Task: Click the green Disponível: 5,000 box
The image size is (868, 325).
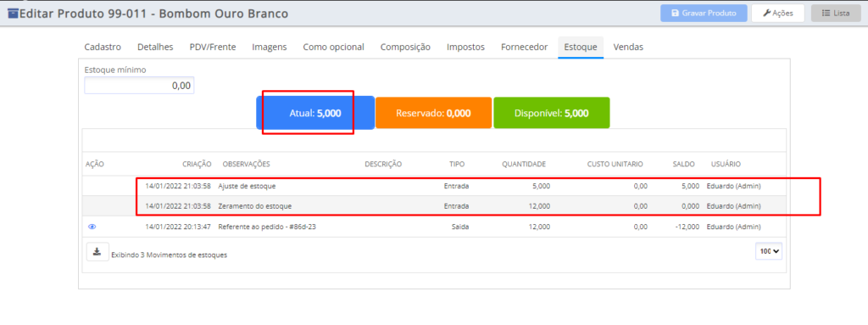Action: point(551,113)
